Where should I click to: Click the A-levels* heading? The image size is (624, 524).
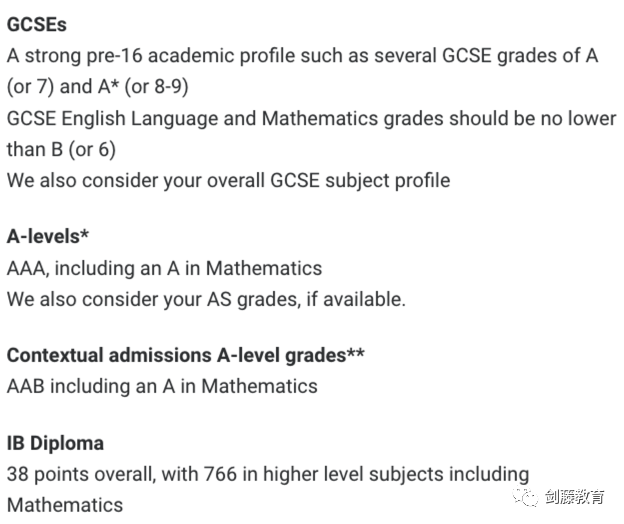tap(48, 236)
